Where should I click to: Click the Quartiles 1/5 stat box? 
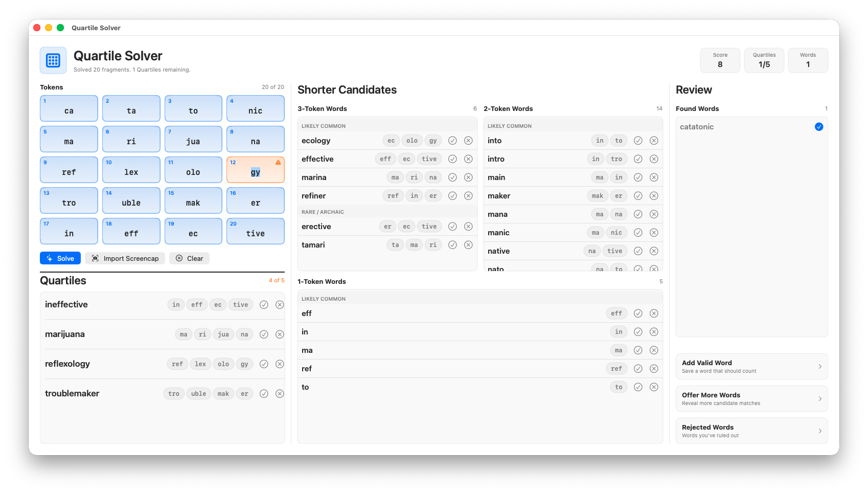[764, 60]
